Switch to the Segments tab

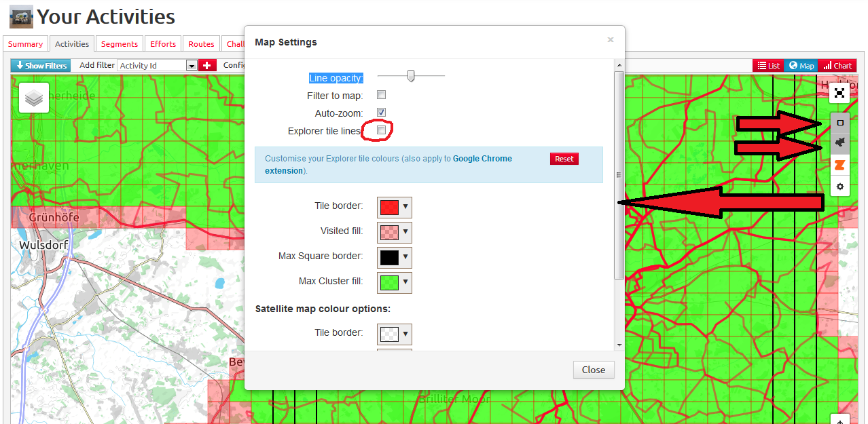pos(119,44)
